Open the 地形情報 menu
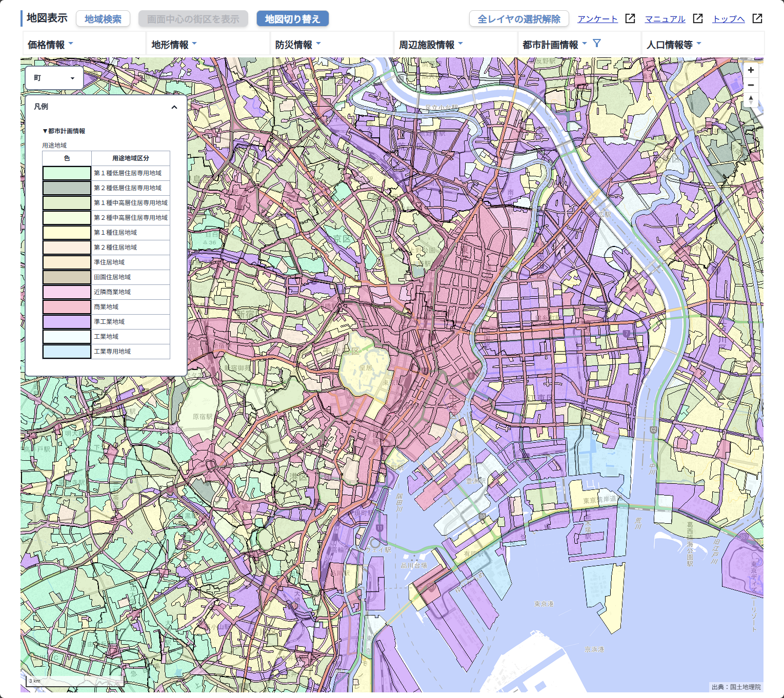 [x=174, y=45]
